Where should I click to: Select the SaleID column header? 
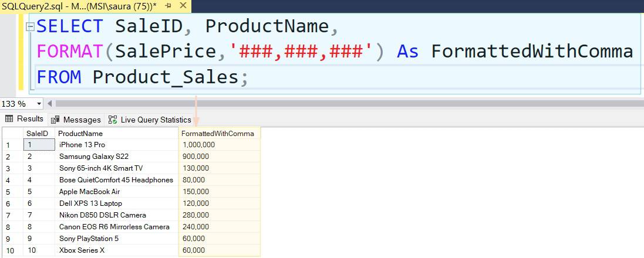39,133
